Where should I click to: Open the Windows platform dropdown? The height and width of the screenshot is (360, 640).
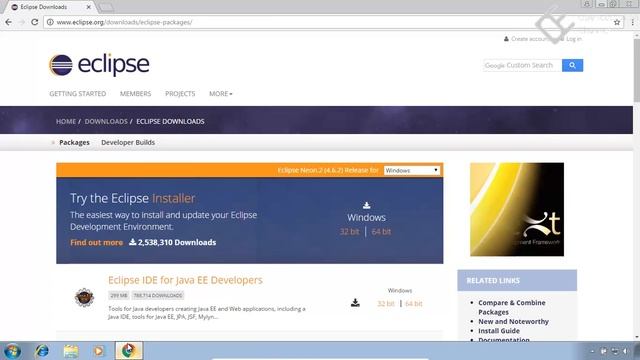click(x=411, y=170)
